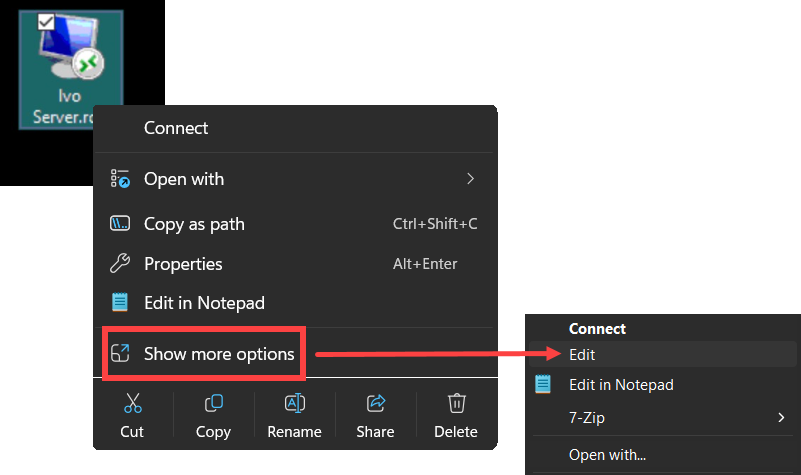Click the Notepad icon in the classic menu
Image resolution: width=801 pixels, height=475 pixels.
tap(544, 384)
